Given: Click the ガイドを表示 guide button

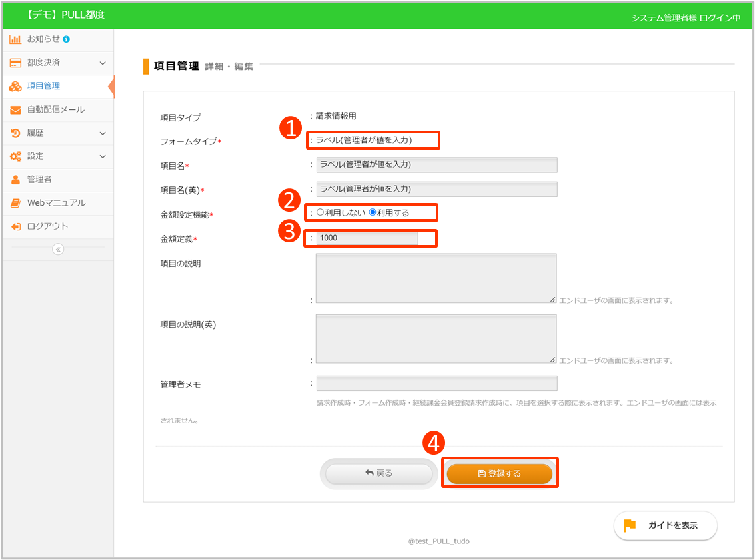Looking at the screenshot, I should point(665,525).
